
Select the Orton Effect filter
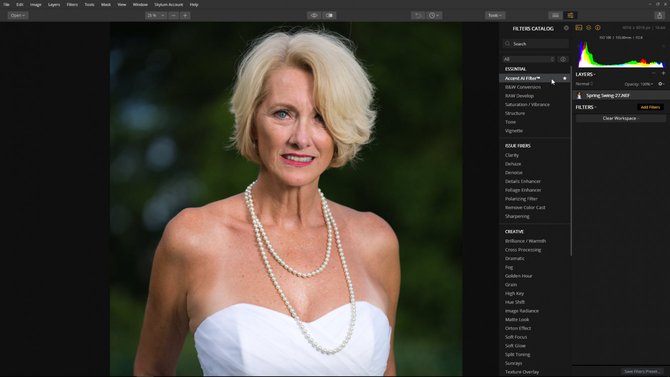point(518,328)
